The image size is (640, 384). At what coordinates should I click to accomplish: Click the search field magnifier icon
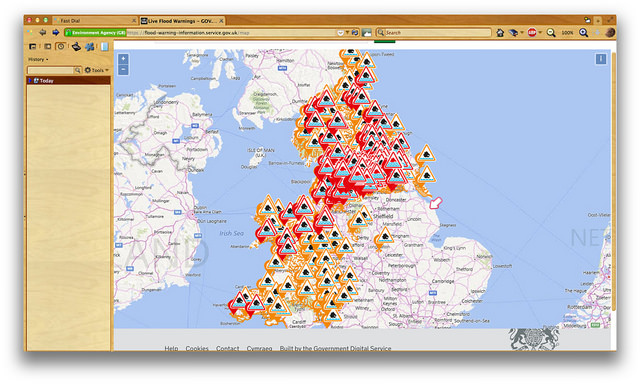tap(380, 33)
